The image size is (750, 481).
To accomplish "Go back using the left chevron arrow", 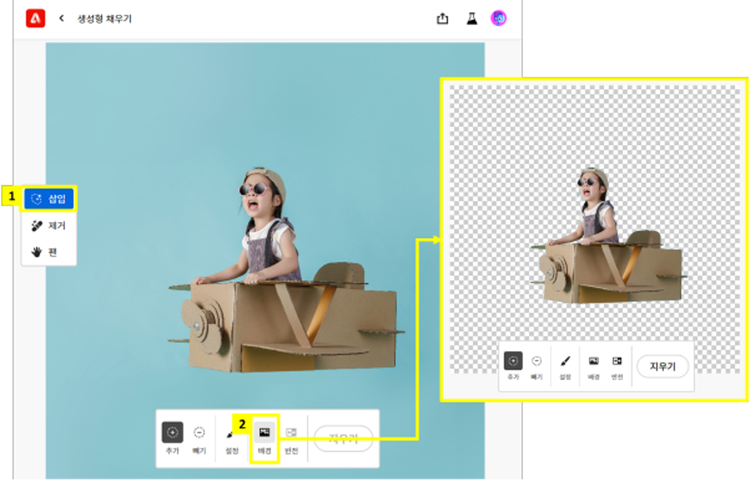I will (61, 18).
